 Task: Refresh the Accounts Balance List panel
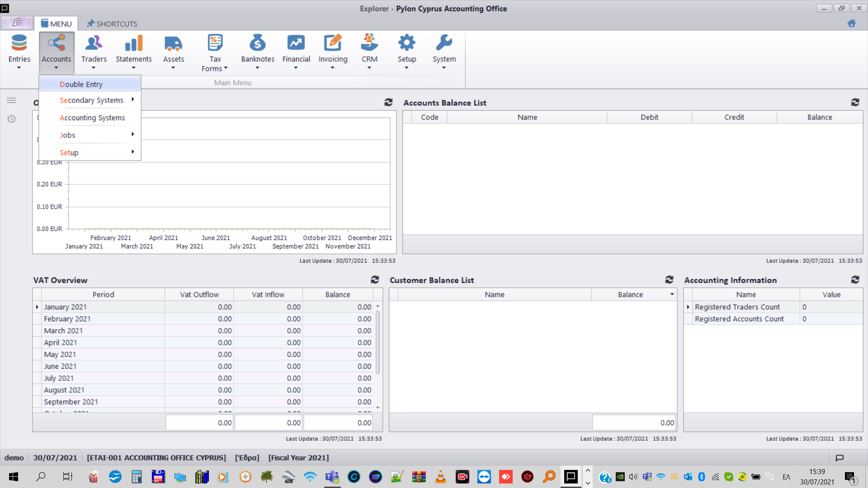coord(855,103)
